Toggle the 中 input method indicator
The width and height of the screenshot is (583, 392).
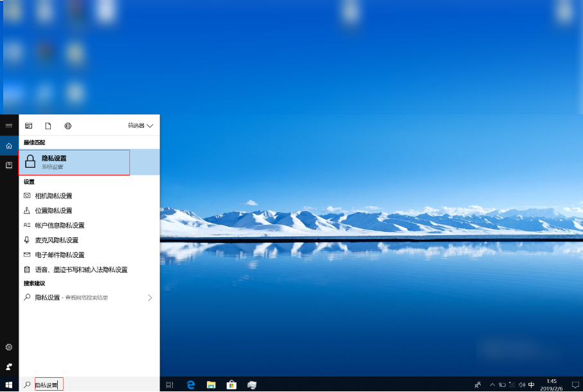tap(531, 385)
